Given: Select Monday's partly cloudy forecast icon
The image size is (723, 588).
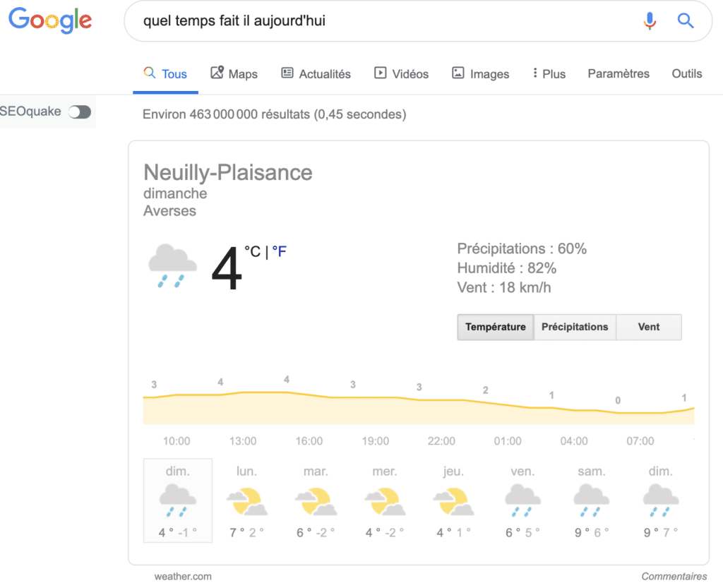Looking at the screenshot, I should tap(246, 502).
